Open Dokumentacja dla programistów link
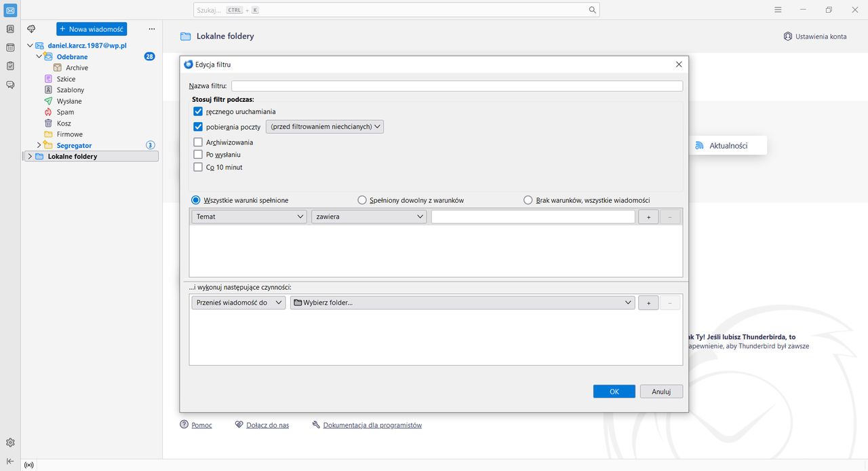 coord(372,426)
